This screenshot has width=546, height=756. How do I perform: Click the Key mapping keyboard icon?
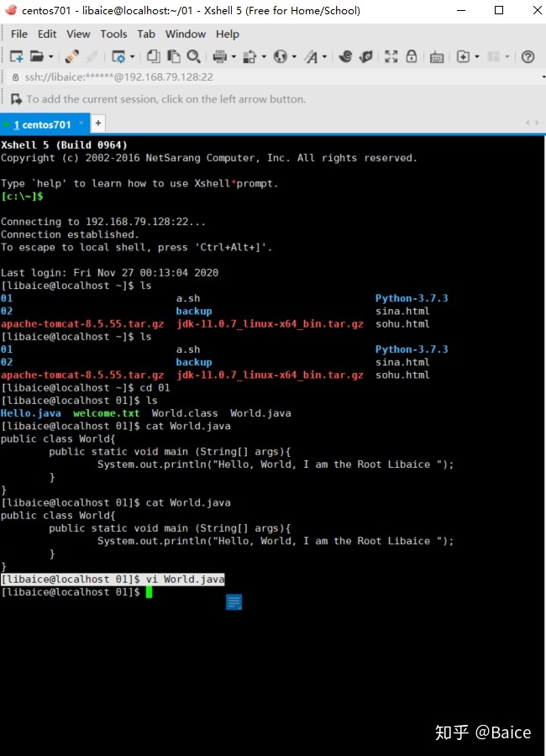(437, 57)
